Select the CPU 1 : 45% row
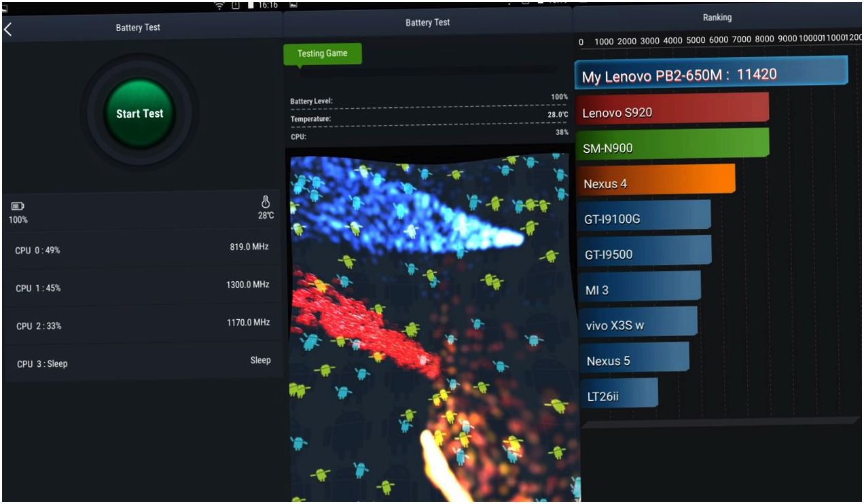Viewport: 864px width, 504px height. 143,286
